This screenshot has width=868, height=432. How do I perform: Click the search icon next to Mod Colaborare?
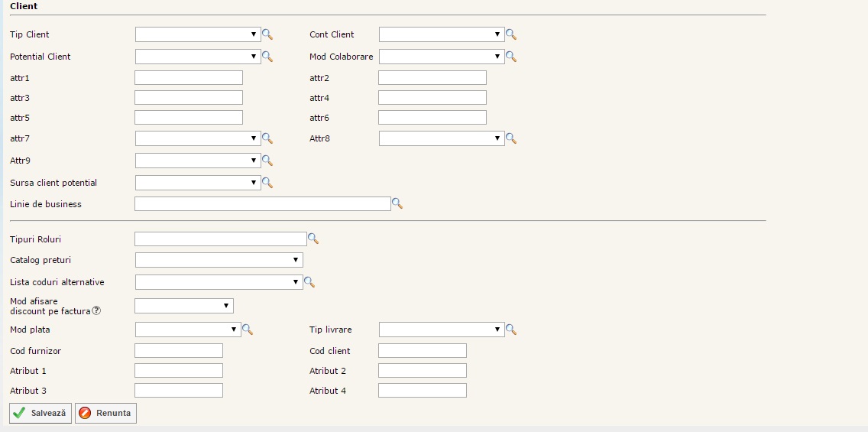point(511,57)
